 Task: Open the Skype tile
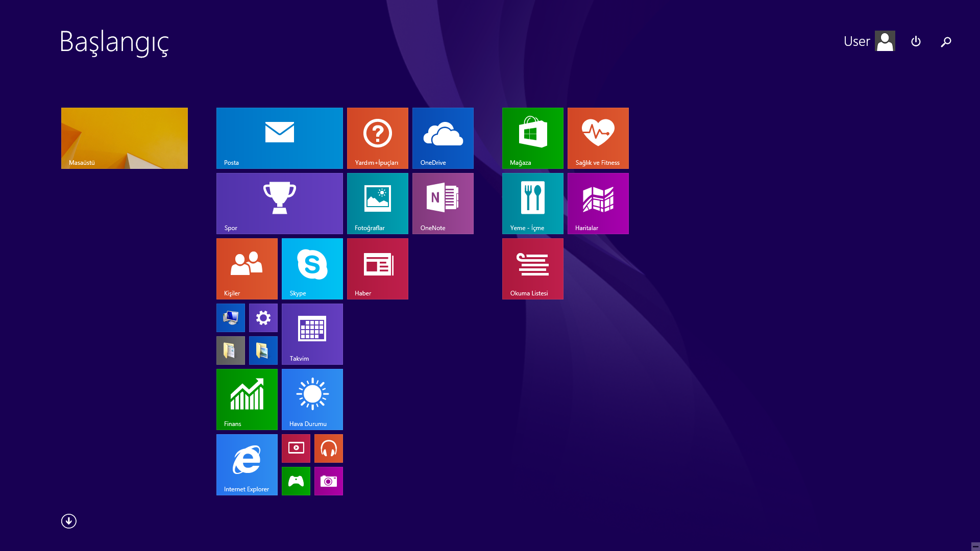click(312, 268)
